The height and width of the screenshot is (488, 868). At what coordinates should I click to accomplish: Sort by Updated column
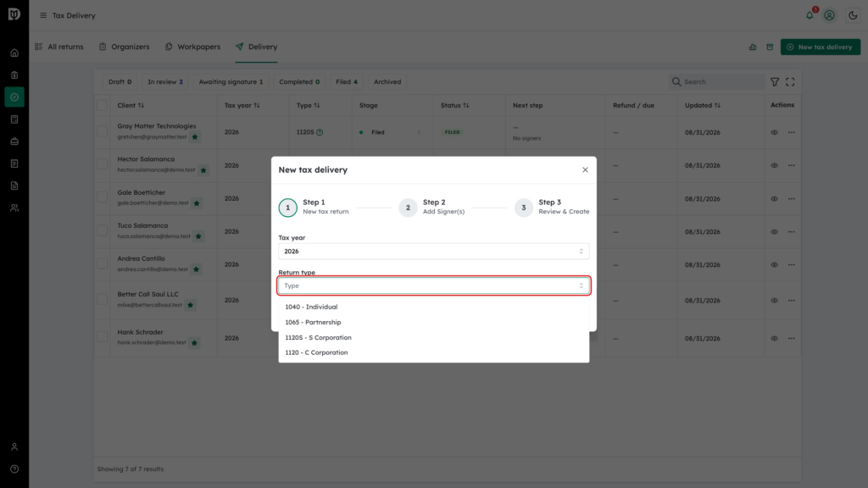[703, 105]
